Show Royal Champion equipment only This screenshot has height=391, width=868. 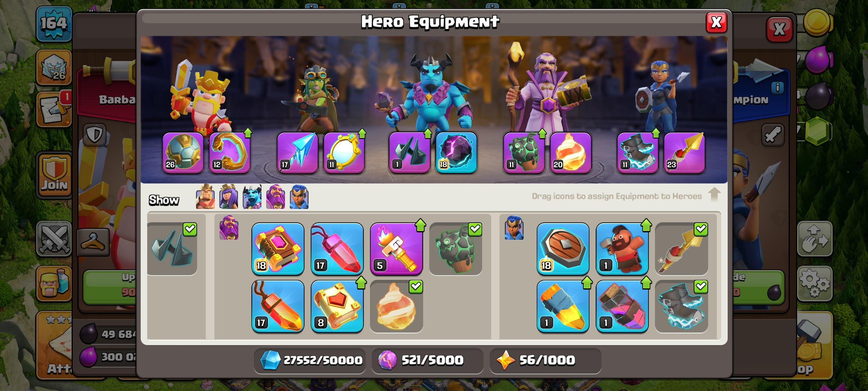[x=299, y=197]
